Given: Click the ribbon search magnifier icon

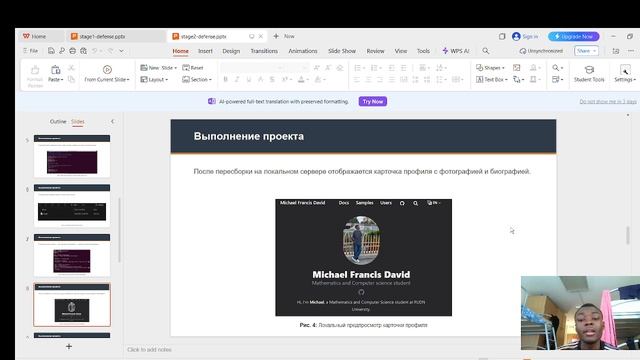Looking at the screenshot, I should [x=485, y=51].
